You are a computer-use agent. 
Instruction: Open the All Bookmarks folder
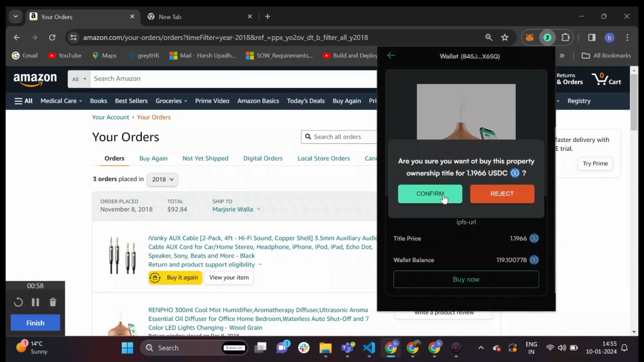(x=606, y=55)
